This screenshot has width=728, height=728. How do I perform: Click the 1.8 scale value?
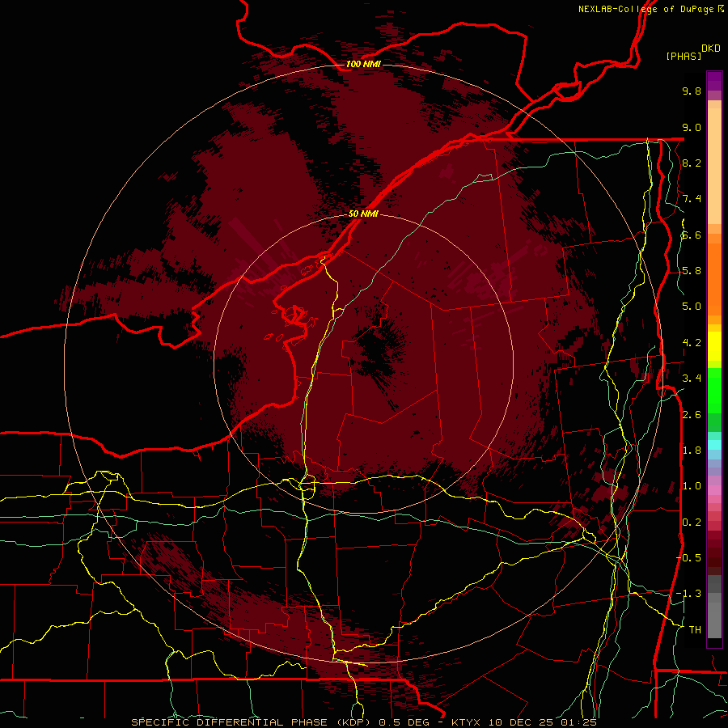692,451
